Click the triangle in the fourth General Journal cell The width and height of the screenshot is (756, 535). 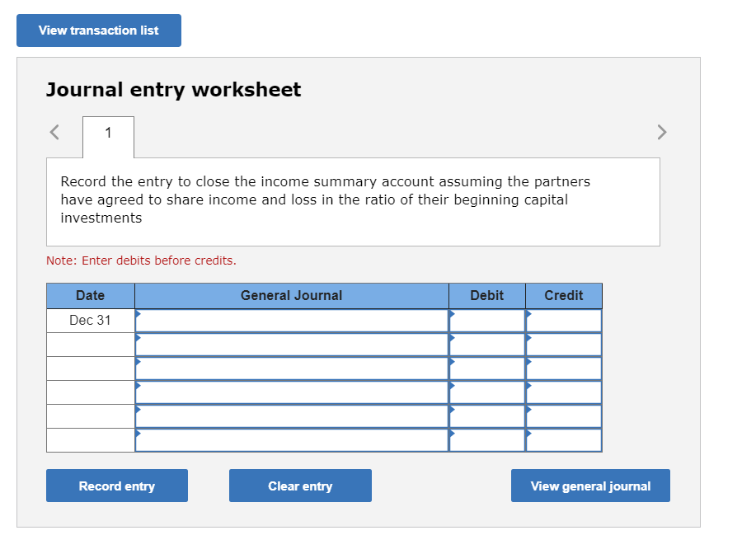tap(139, 387)
